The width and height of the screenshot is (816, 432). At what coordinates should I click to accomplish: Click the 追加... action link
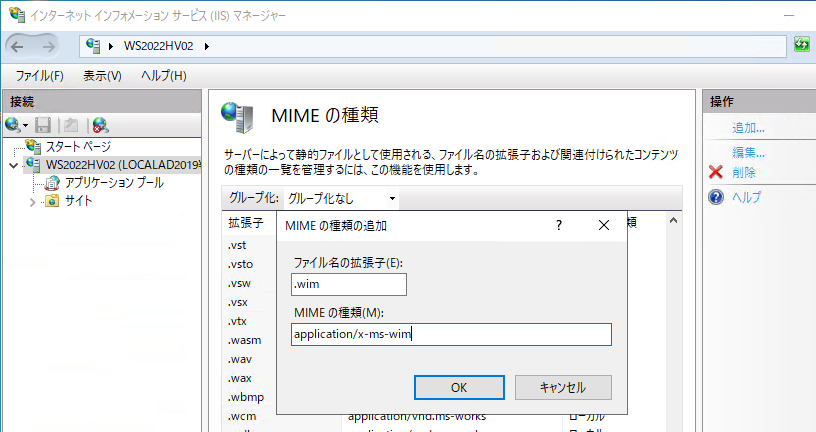click(748, 128)
